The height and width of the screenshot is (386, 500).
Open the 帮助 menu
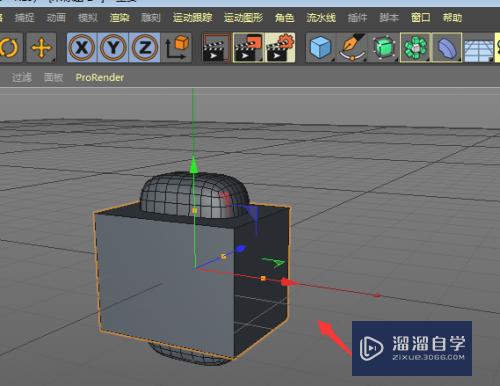452,17
